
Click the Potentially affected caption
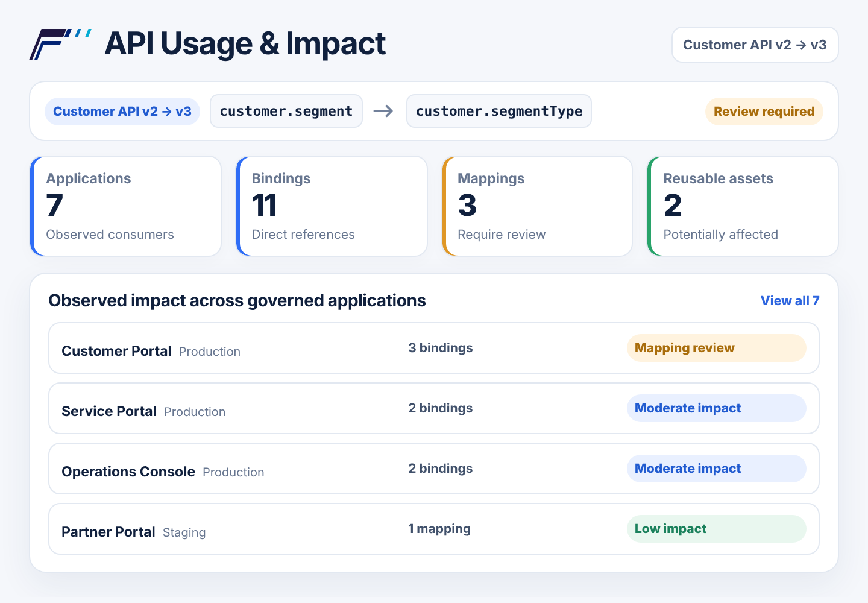coord(721,235)
